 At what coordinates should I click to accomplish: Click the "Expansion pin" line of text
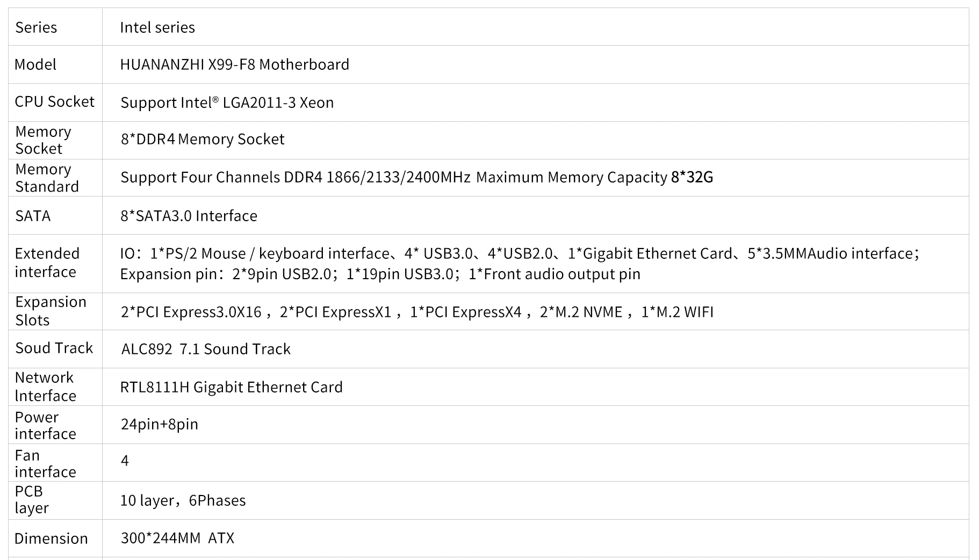pos(380,274)
